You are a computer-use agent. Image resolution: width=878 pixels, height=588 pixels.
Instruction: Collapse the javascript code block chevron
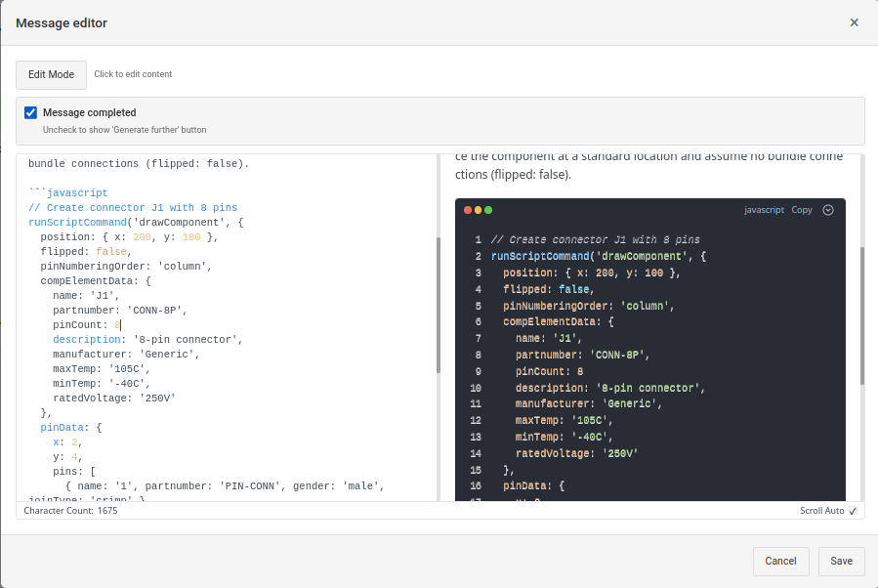(x=828, y=210)
